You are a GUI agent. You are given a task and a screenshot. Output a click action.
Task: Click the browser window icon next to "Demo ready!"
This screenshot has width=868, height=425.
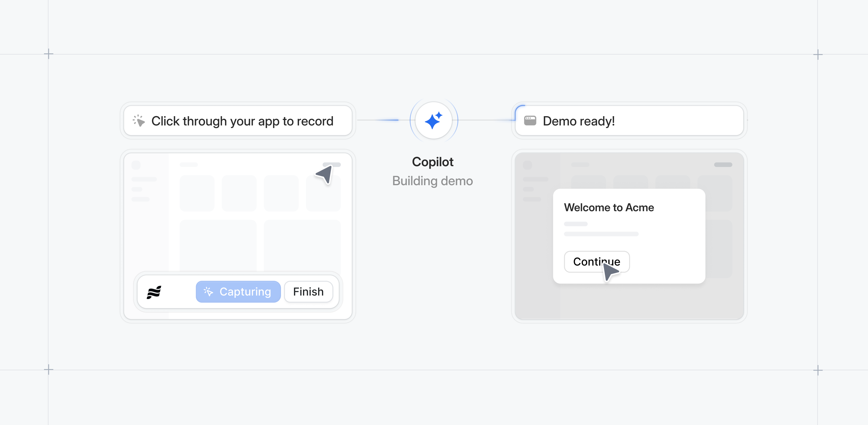530,121
